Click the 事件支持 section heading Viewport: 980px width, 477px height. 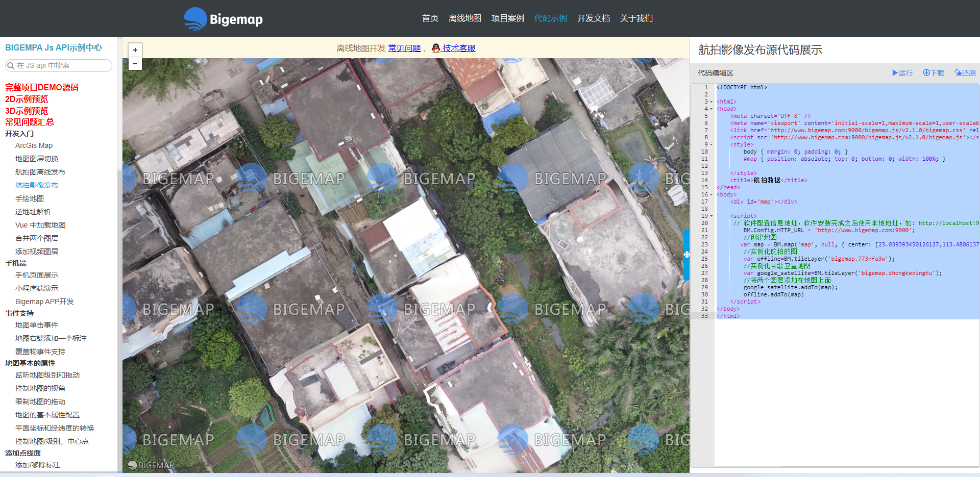19,313
